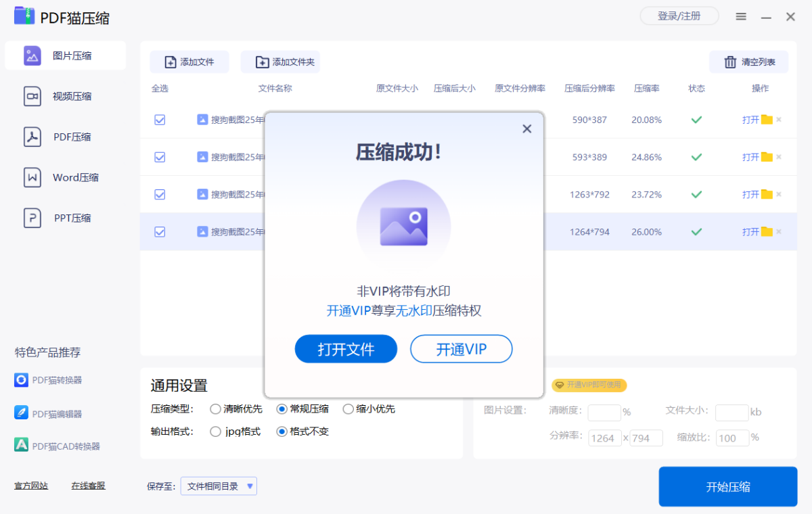
Task: Click the 清晰度 percentage input field
Action: click(604, 413)
